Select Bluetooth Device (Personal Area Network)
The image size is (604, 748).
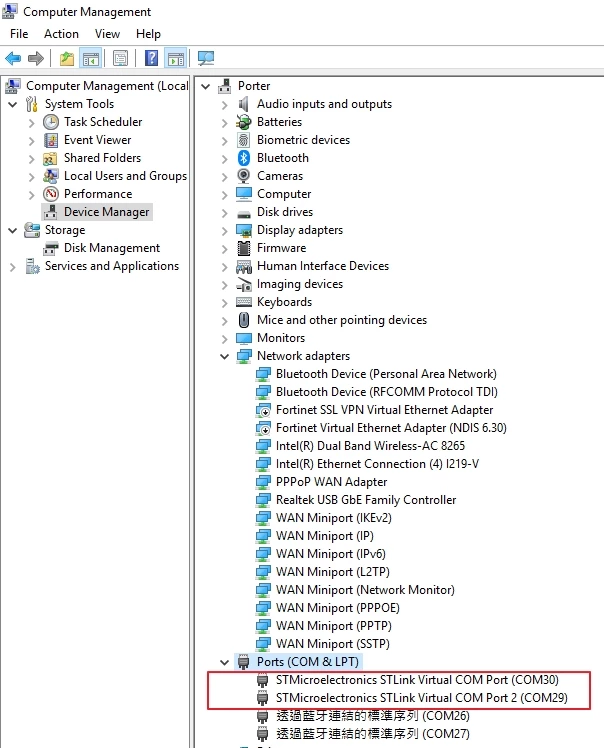coord(386,374)
